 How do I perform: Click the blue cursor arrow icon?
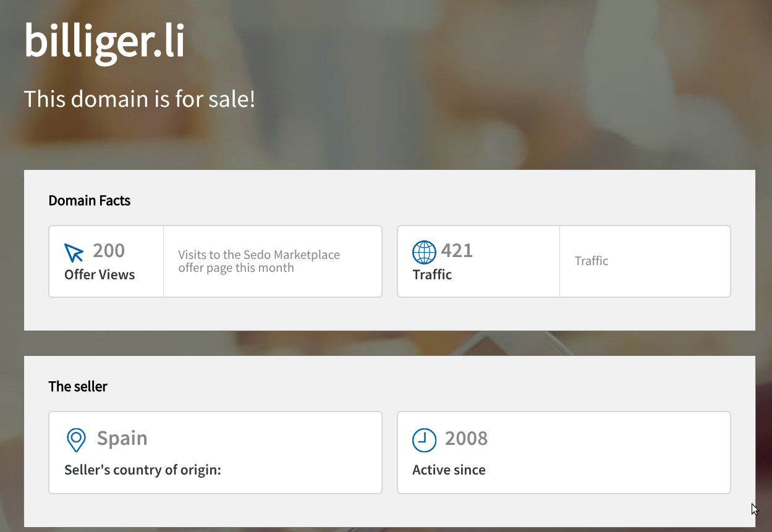74,252
